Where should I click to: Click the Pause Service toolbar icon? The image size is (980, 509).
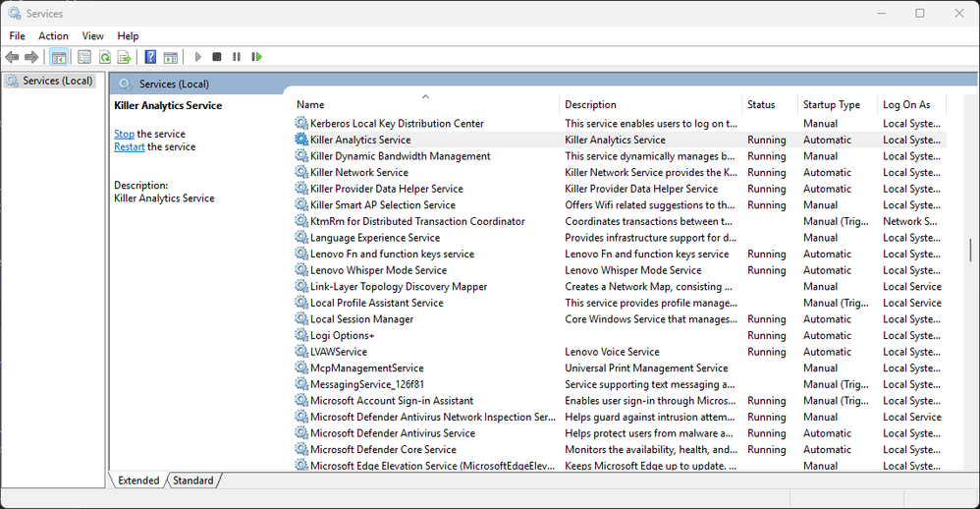click(237, 57)
